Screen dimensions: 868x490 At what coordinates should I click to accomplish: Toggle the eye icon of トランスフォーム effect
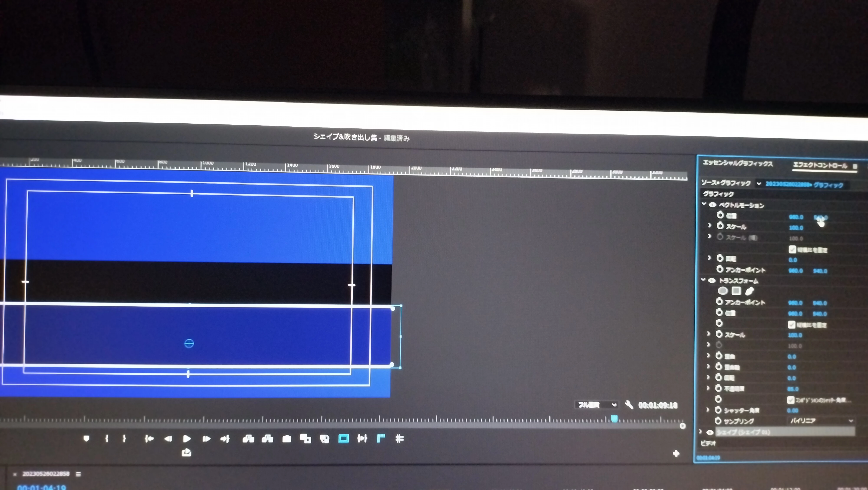(712, 281)
